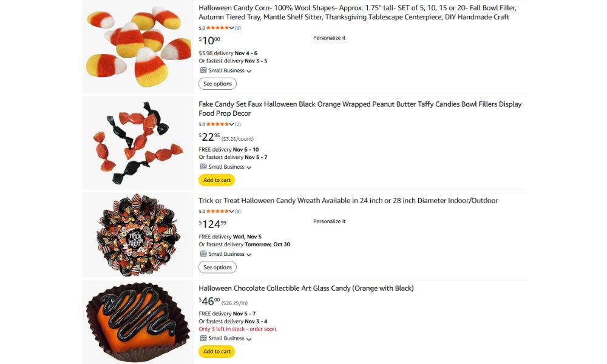This screenshot has height=364, width=607.
Task: Click See options for the candy wreath
Action: click(217, 267)
